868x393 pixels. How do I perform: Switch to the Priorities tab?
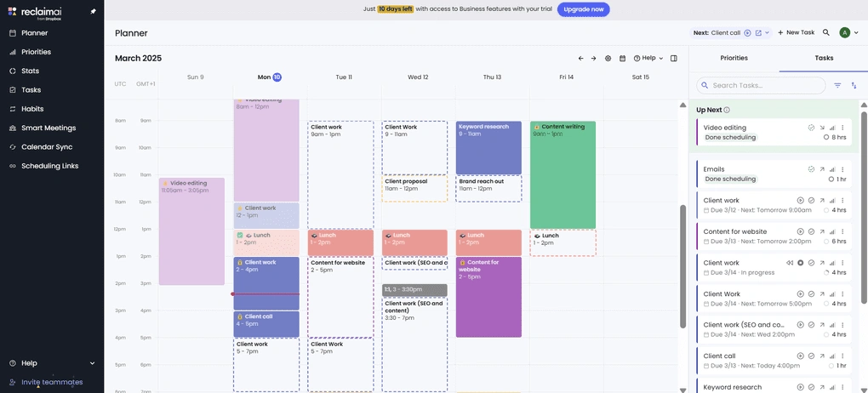[734, 58]
